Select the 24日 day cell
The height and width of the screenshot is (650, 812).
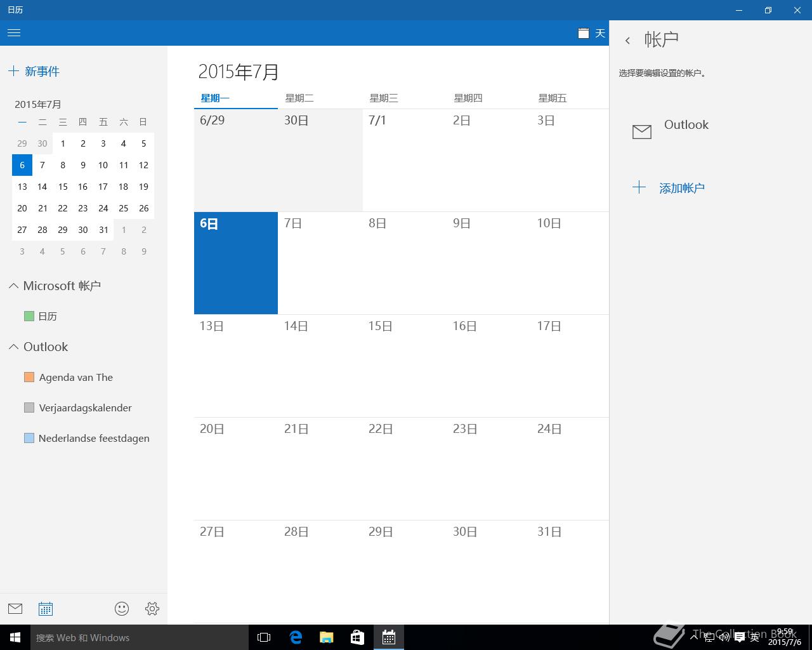point(570,468)
